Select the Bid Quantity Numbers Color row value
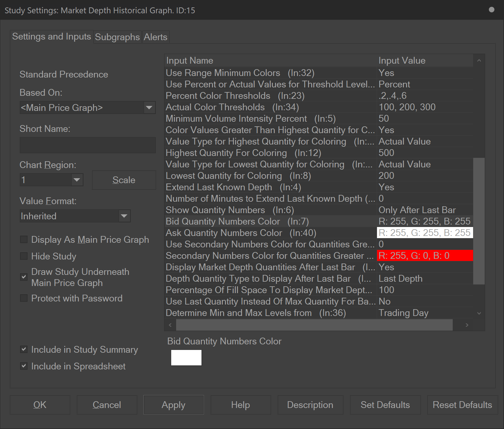Screen dimensions: 504x429 click(425, 221)
